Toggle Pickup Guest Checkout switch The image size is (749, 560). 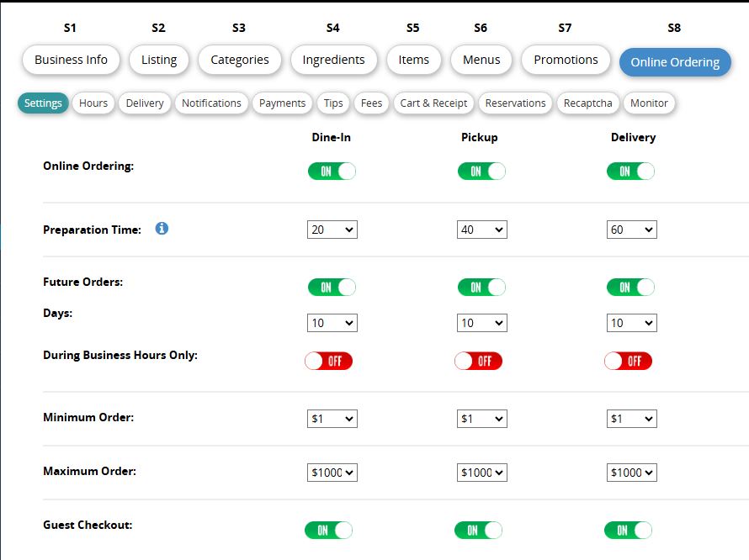point(478,530)
